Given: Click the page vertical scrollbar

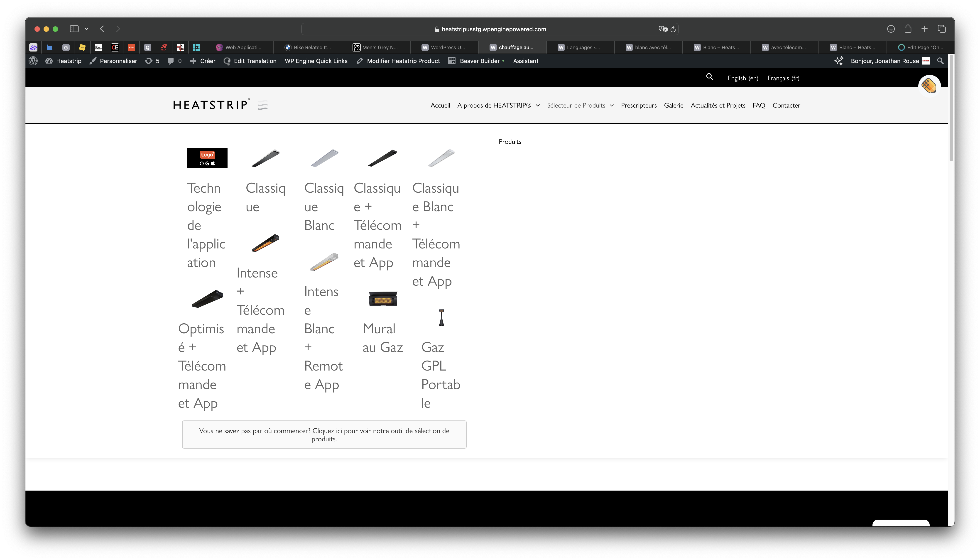Looking at the screenshot, I should (951, 108).
